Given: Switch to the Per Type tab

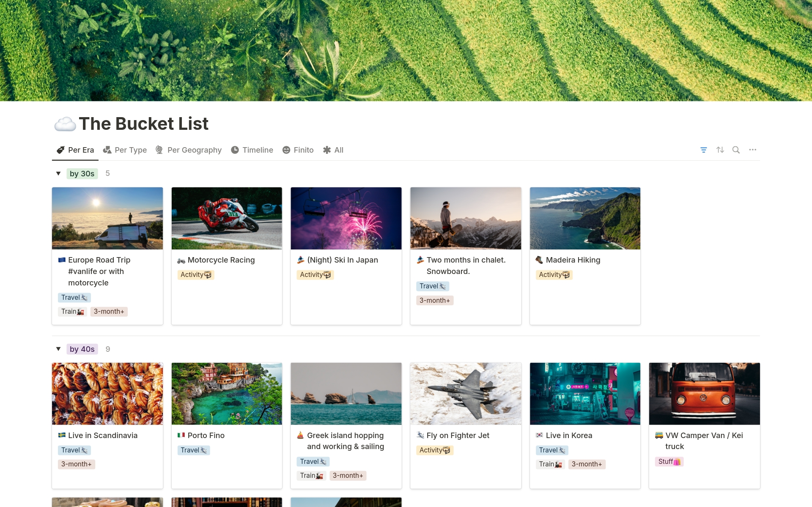Looking at the screenshot, I should (125, 150).
